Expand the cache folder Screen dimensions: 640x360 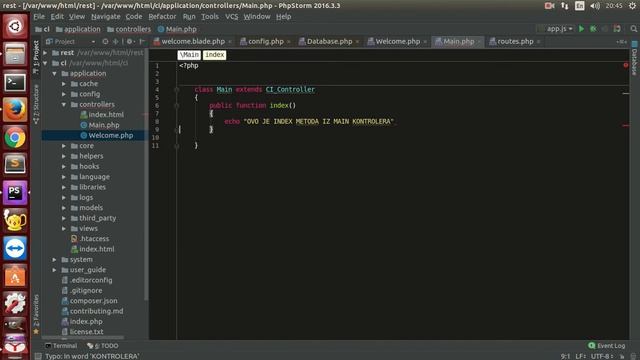(x=64, y=84)
